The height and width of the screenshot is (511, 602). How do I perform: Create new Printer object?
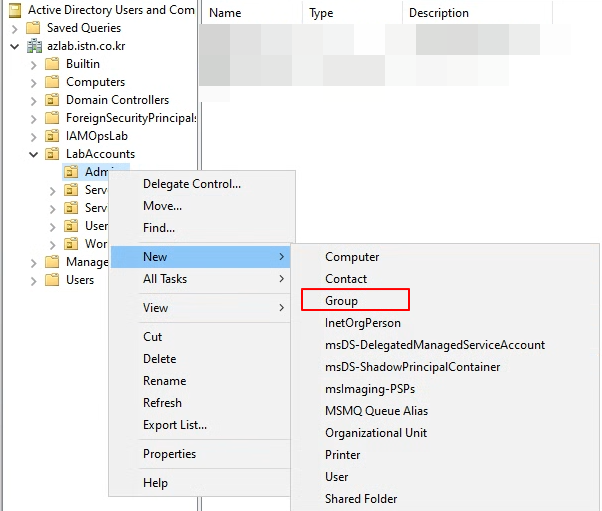[x=445, y=455]
